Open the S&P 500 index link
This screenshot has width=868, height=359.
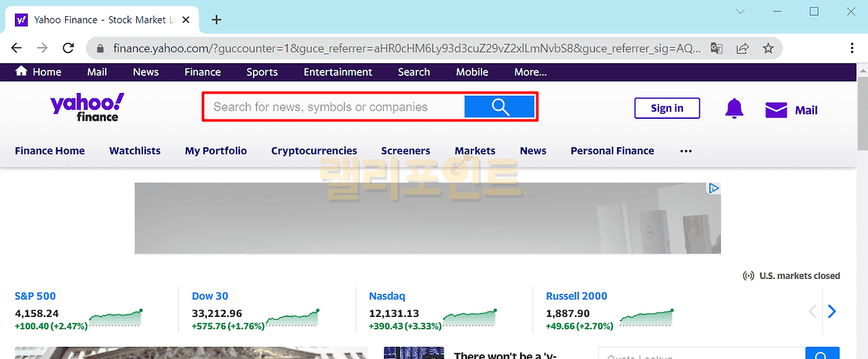click(x=35, y=296)
